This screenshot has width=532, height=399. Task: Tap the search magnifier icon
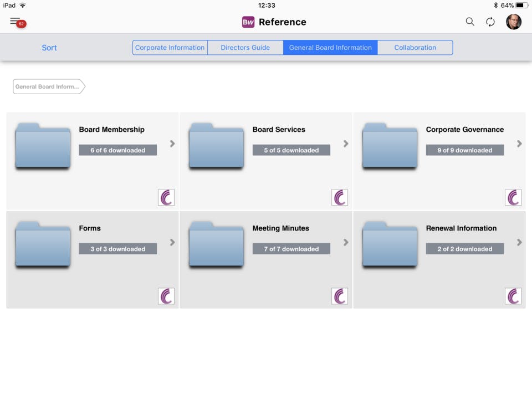469,22
